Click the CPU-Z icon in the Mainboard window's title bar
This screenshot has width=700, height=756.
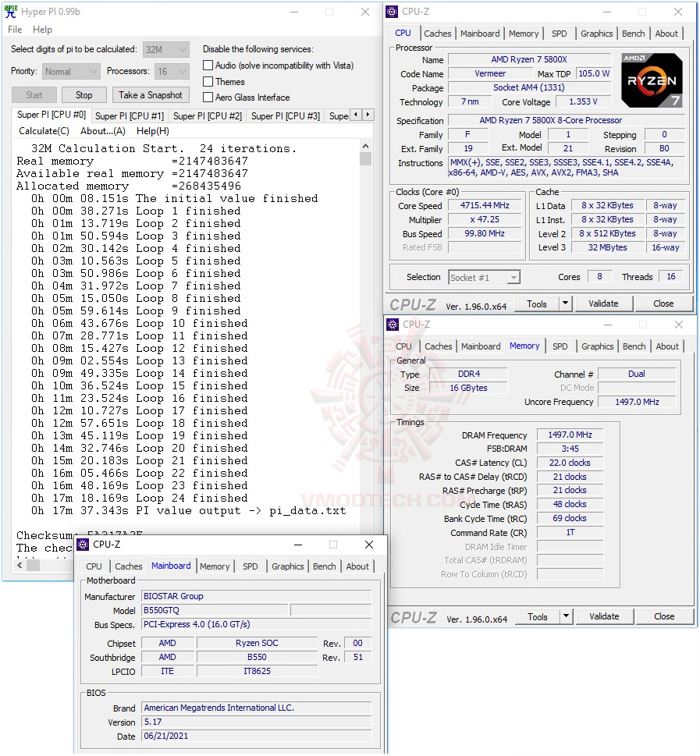click(x=83, y=545)
